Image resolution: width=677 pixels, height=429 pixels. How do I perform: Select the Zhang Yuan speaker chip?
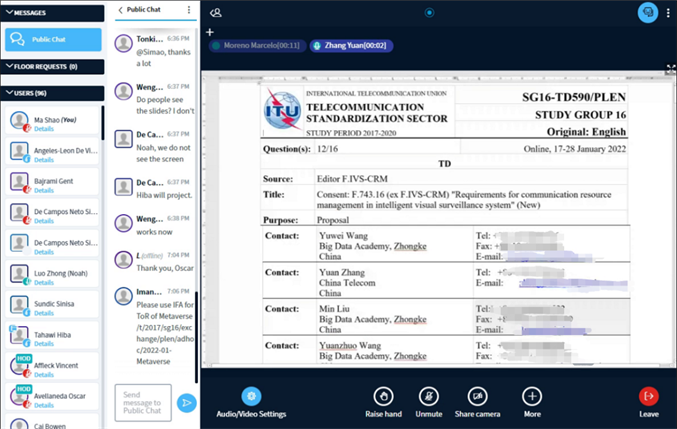351,46
